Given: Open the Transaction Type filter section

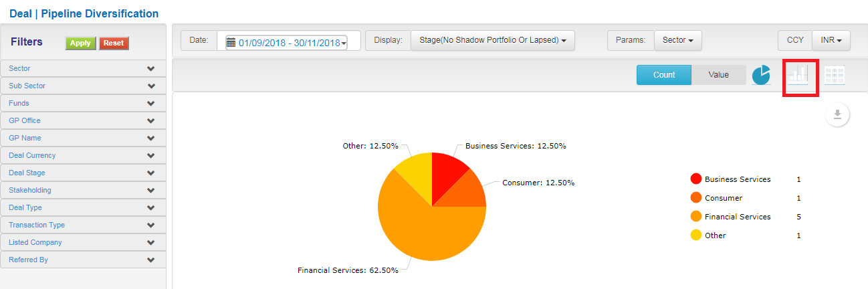Looking at the screenshot, I should click(x=83, y=225).
